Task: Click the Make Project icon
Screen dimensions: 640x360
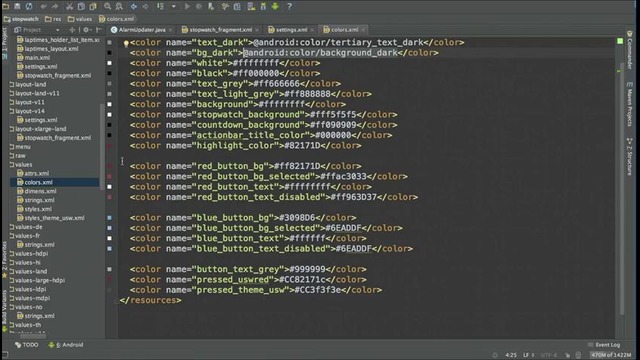Action: coord(160,6)
